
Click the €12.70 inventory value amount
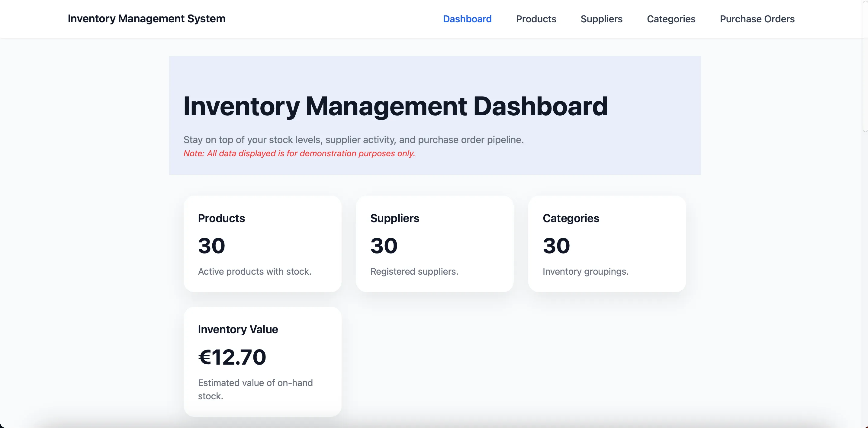click(x=232, y=357)
